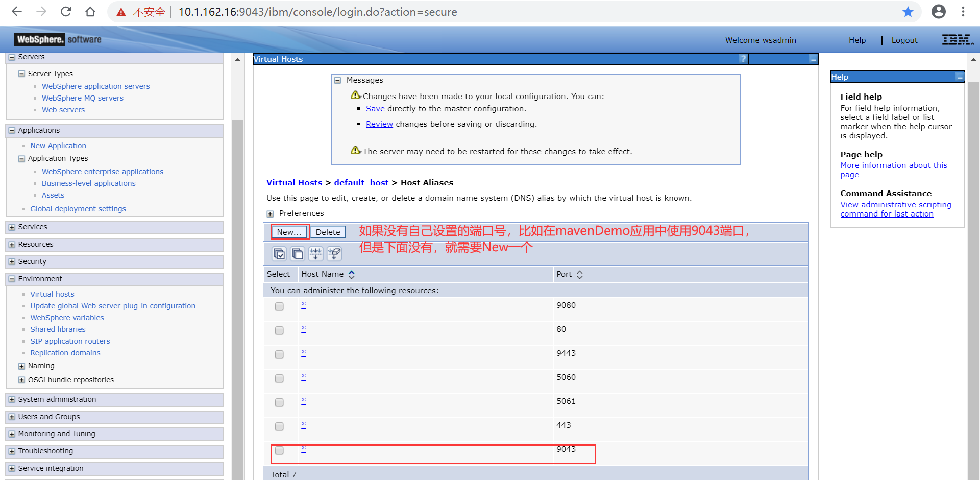Clear the filter value for the table
This screenshot has width=980, height=480.
[334, 254]
